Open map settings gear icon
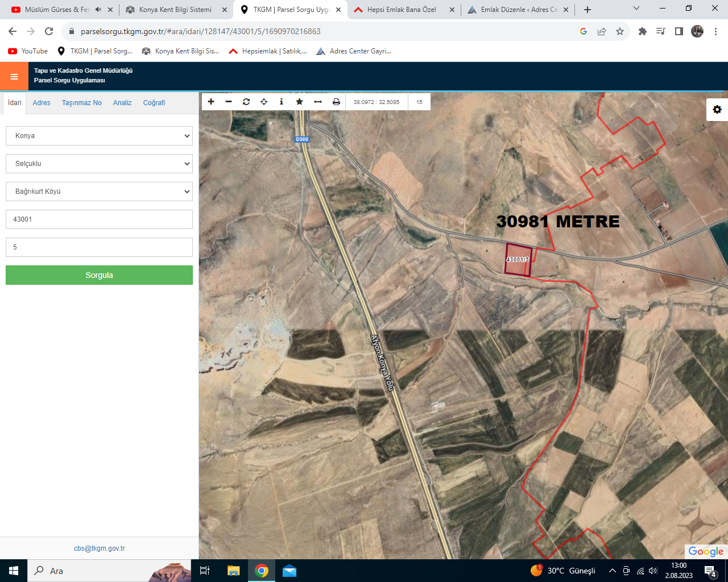728x582 pixels. click(717, 110)
